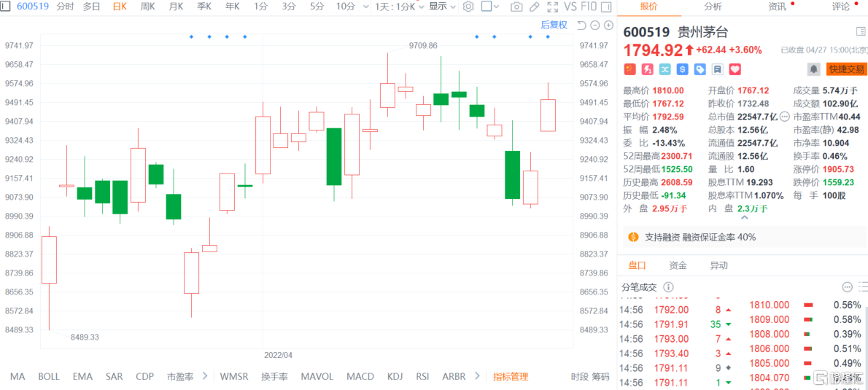The width and height of the screenshot is (868, 390).
Task: Expand more sub indicators after ARBR
Action: click(477, 376)
